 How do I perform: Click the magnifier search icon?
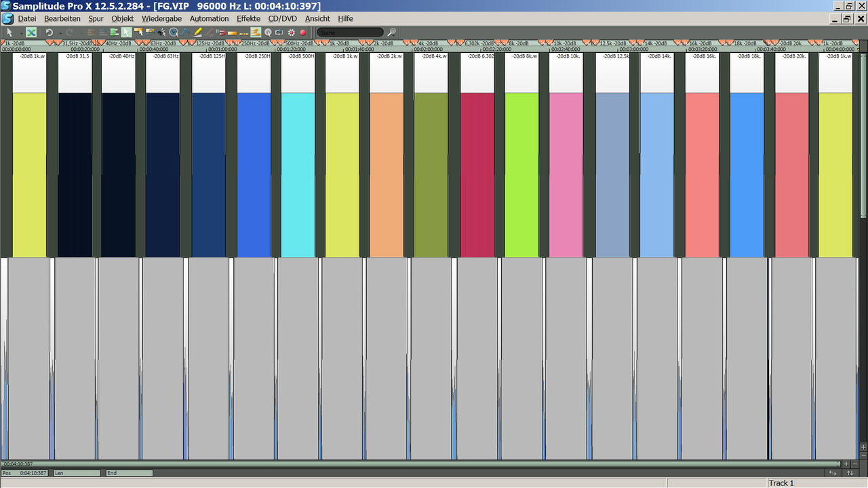pos(392,32)
